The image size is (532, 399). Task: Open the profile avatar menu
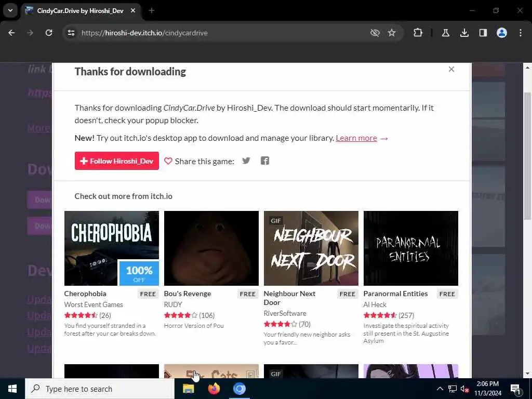click(501, 33)
